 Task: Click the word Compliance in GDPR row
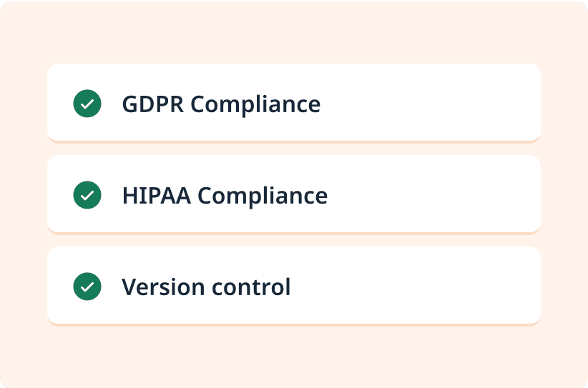point(256,104)
